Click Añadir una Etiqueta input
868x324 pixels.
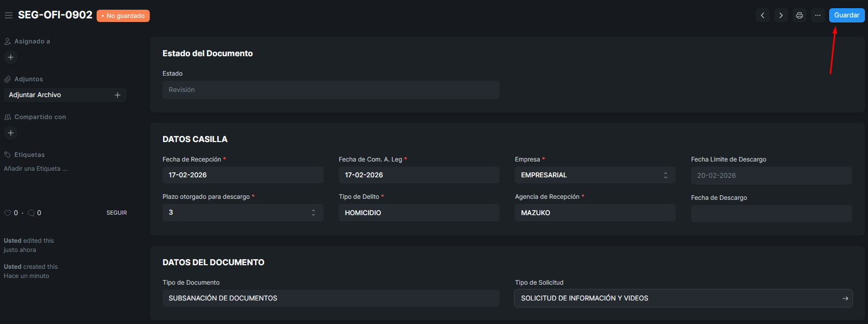click(36, 169)
